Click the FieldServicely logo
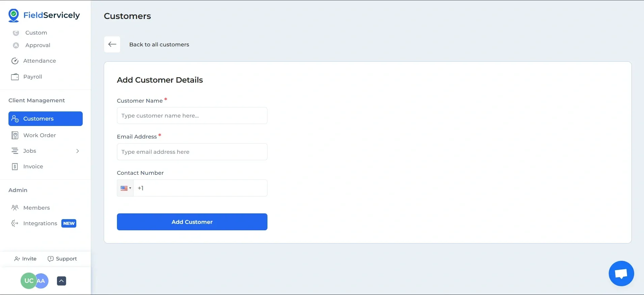644x295 pixels. pyautogui.click(x=44, y=15)
